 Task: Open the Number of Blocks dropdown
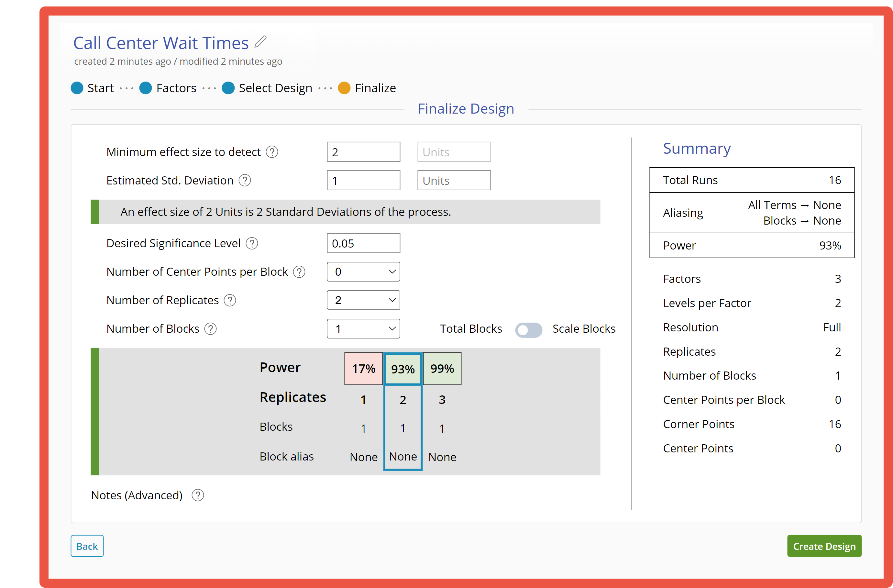(x=363, y=329)
